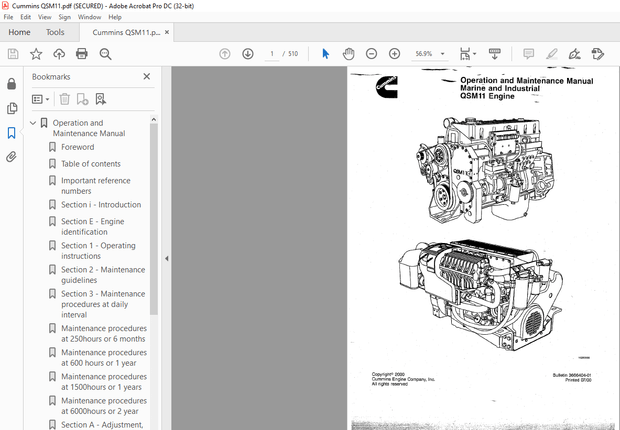Viewport: 620px width, 430px height.
Task: Click the Save file icon
Action: click(13, 54)
